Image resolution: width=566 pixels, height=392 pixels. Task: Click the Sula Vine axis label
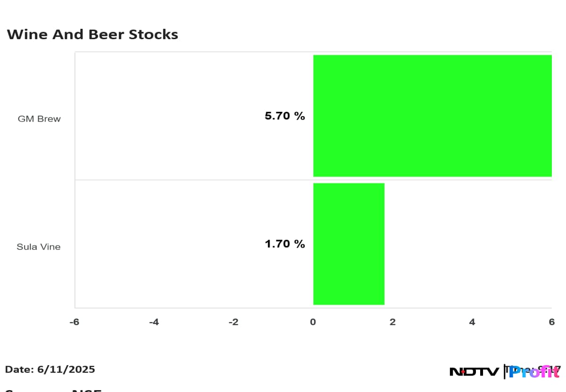click(39, 247)
